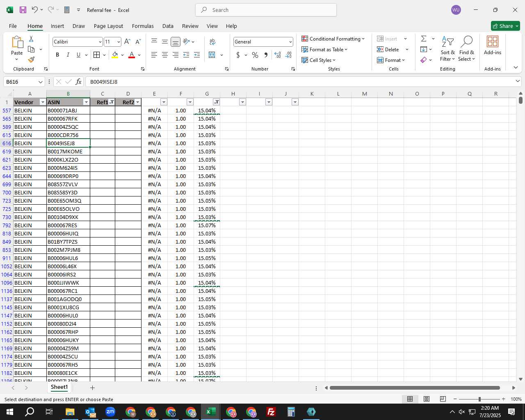Open Zoom from the taskbar

pyautogui.click(x=110, y=412)
